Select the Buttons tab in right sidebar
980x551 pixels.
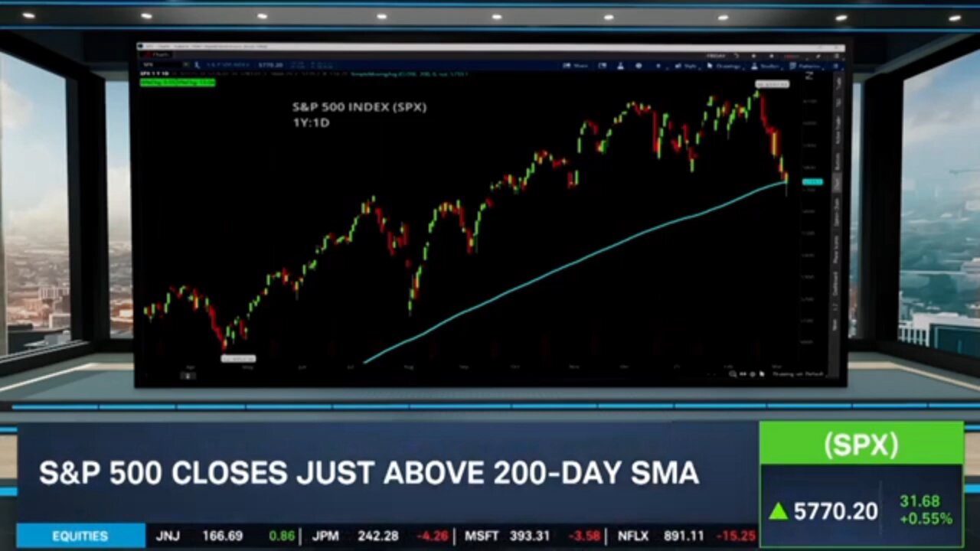(x=838, y=161)
